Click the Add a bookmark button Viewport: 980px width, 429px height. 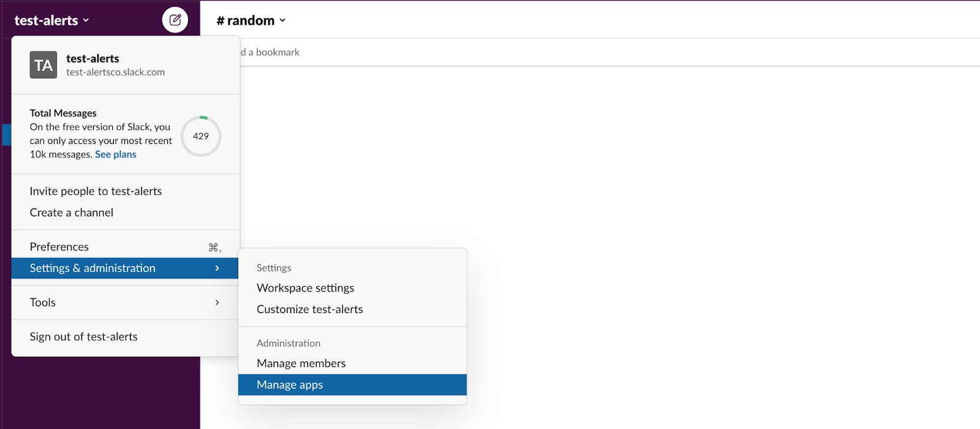(271, 53)
